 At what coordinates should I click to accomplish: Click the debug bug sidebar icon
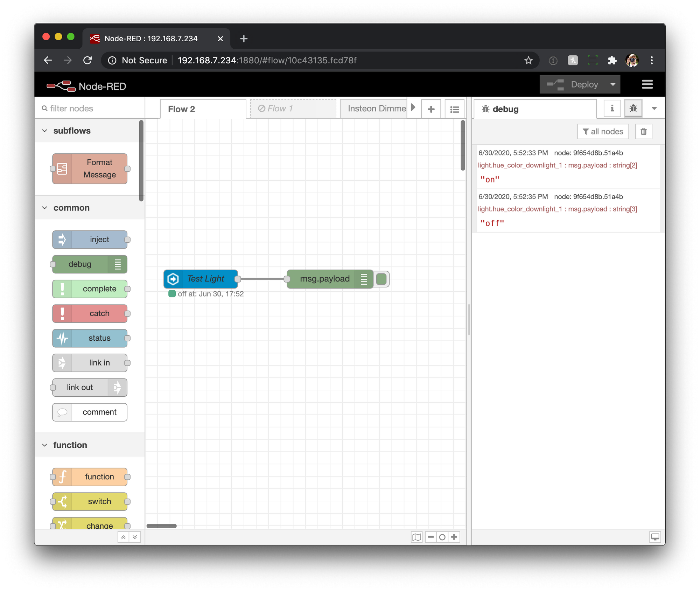coord(633,109)
